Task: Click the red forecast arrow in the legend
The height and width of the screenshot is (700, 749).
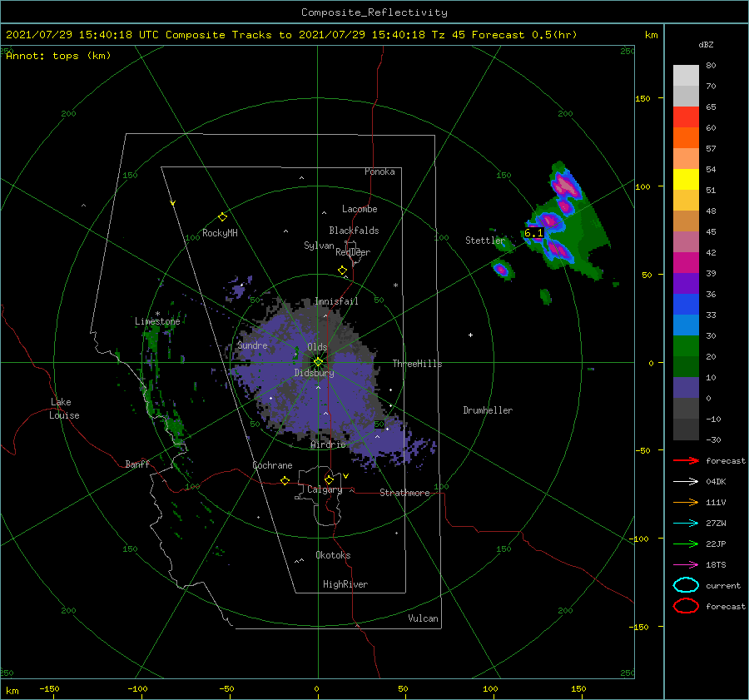Action: [686, 460]
